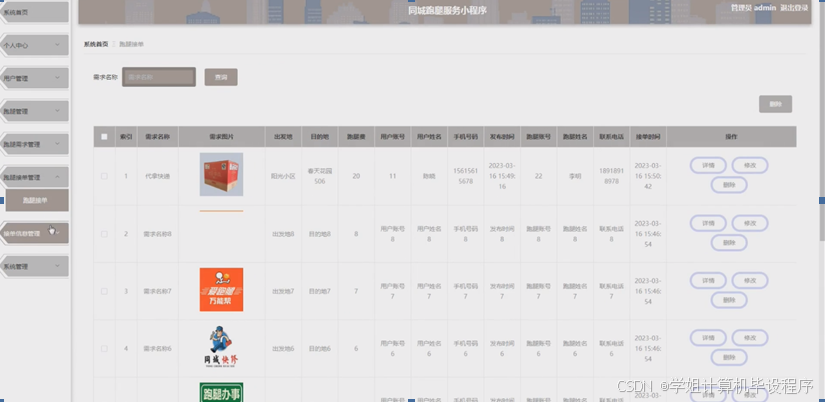
Task: Click the 接单时间 column header
Action: (648, 137)
